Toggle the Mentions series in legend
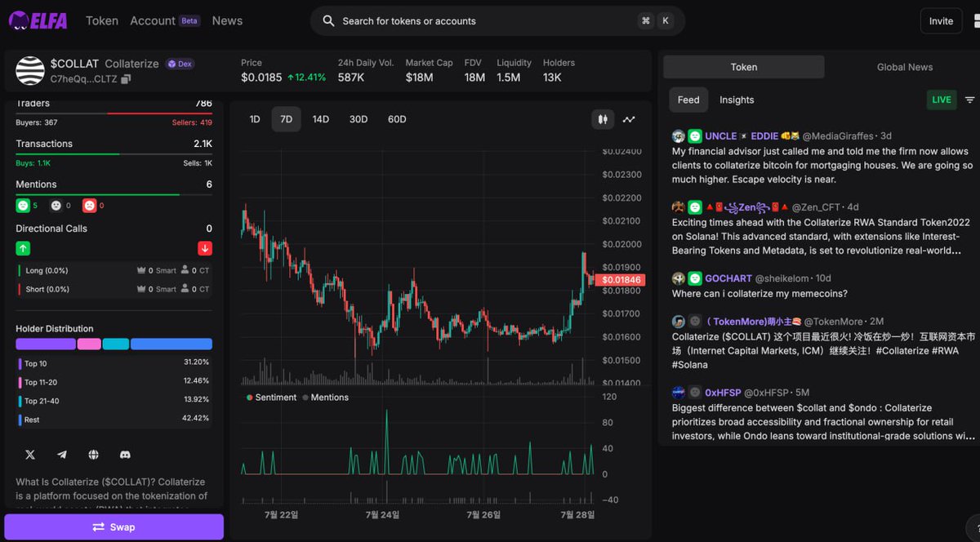The height and width of the screenshot is (542, 980). [325, 398]
